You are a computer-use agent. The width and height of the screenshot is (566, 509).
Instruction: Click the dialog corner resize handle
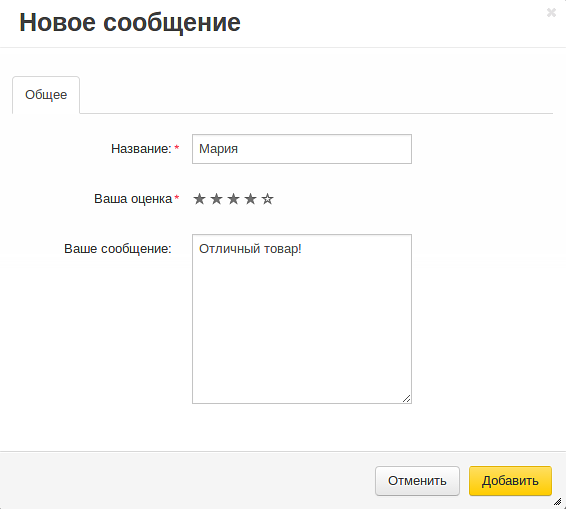(558, 501)
